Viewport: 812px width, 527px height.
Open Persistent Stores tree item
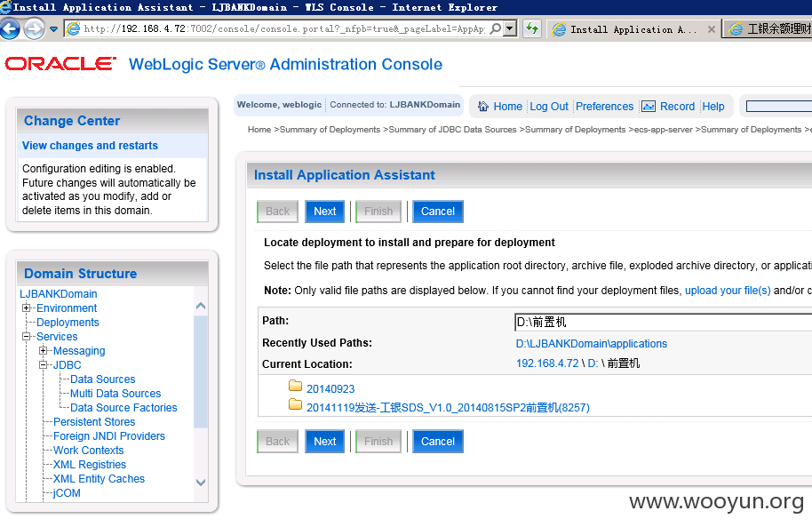94,422
